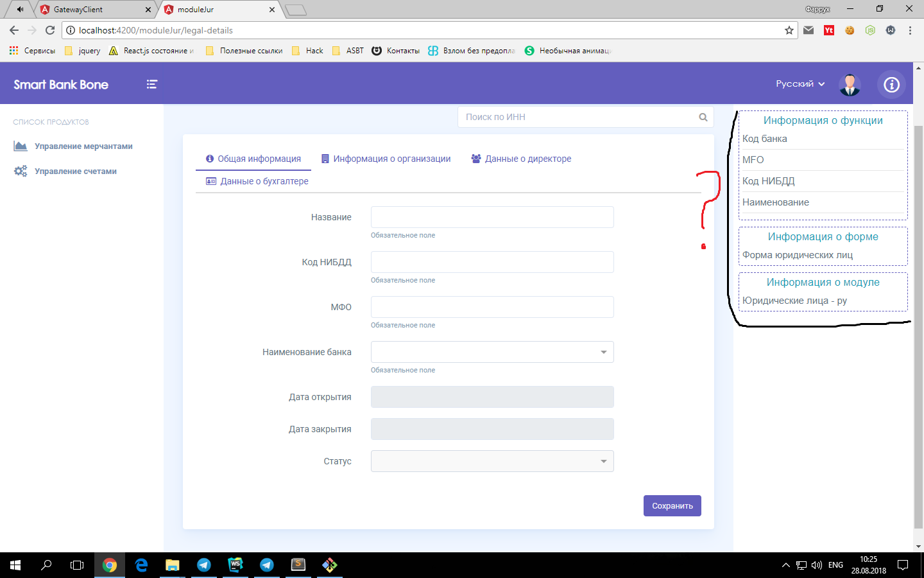This screenshot has width=924, height=578.
Task: Bookmark this page with the star icon
Action: [x=789, y=30]
